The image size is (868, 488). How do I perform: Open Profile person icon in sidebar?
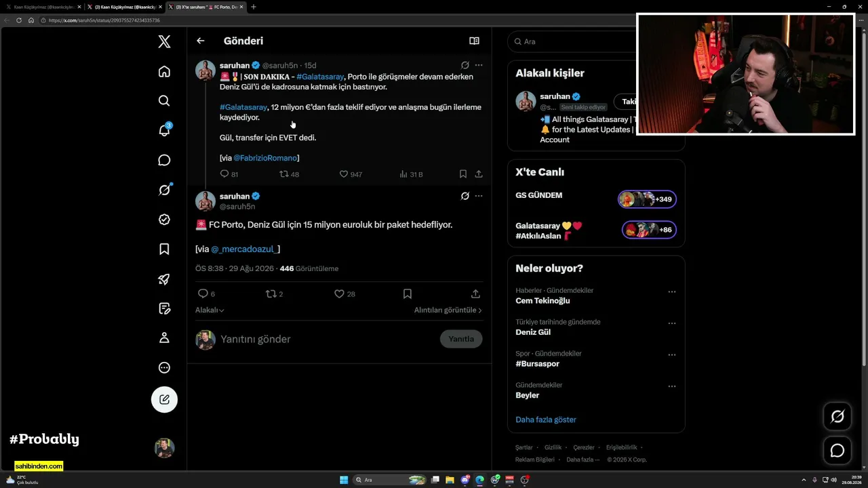pos(164,338)
